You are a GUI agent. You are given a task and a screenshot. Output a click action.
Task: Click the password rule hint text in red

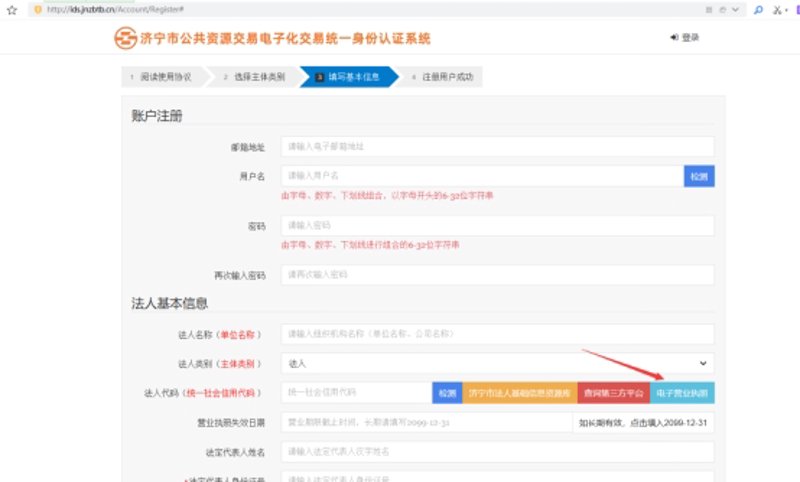coord(370,245)
